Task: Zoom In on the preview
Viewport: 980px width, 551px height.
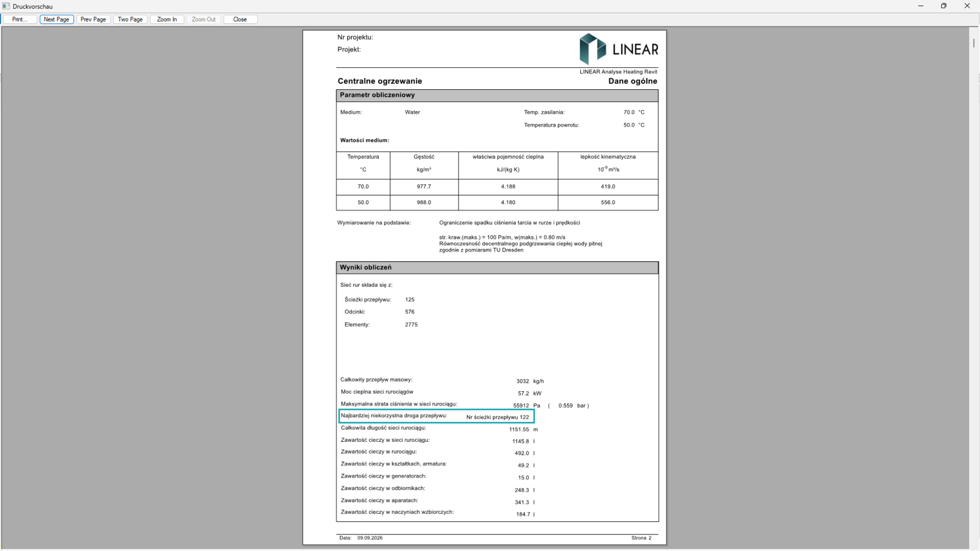Action: (x=167, y=19)
